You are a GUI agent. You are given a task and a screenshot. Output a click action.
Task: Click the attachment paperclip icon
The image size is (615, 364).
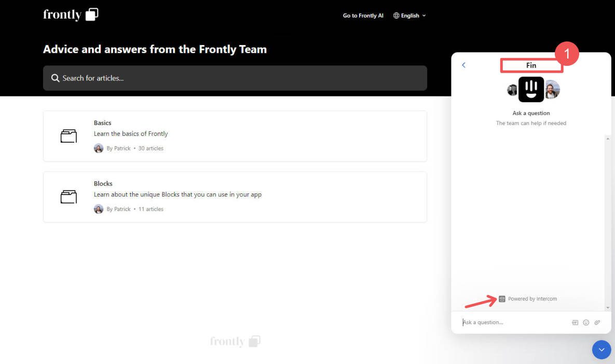click(597, 322)
